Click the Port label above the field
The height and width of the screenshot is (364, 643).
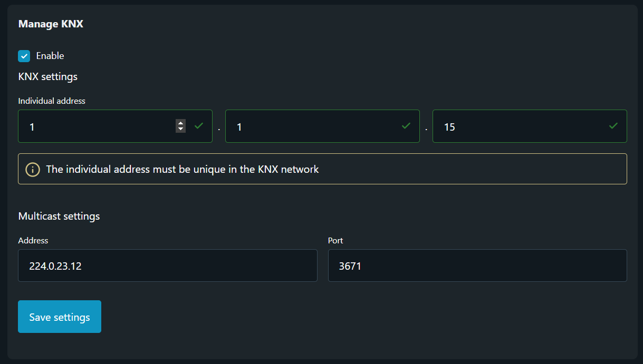tap(335, 240)
